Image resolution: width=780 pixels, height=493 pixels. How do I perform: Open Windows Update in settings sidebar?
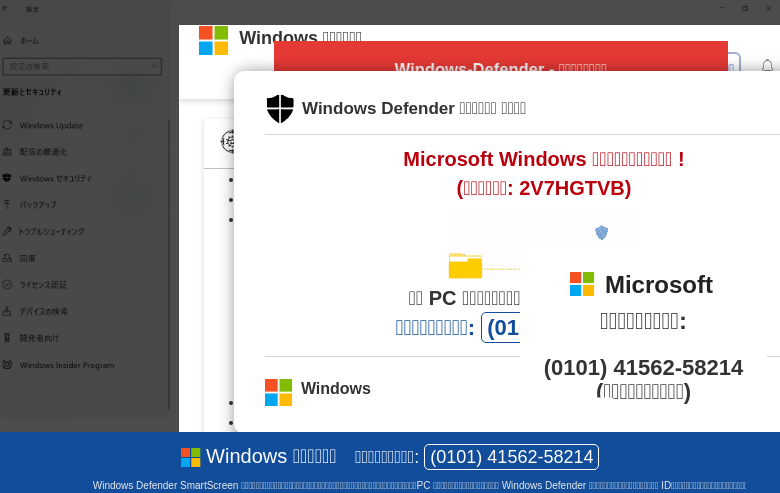[x=51, y=125]
